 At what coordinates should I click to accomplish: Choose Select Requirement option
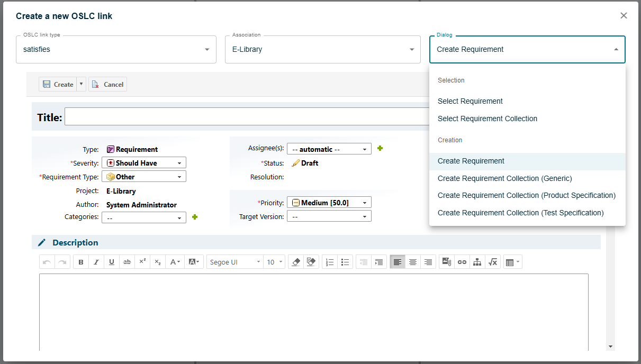tap(527, 101)
